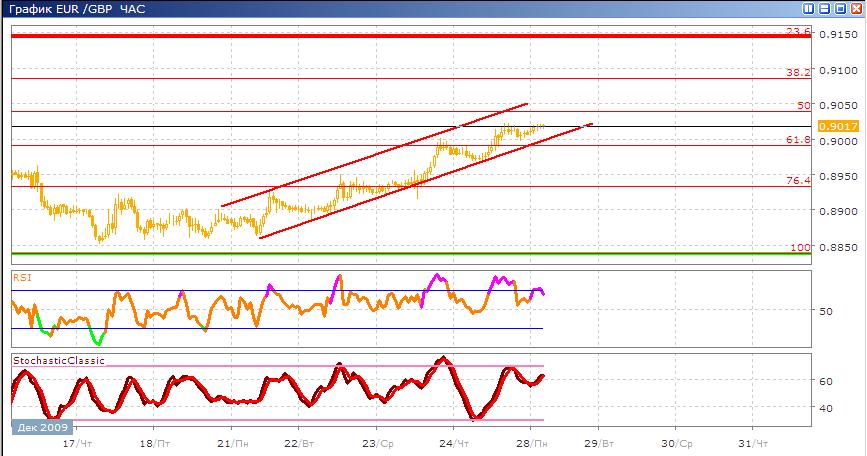Click the 24/Чт date on time axis
This screenshot has height=456, width=867.
455,442
